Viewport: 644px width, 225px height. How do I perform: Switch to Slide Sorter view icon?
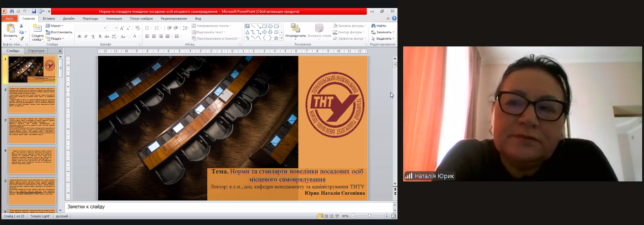[327, 216]
